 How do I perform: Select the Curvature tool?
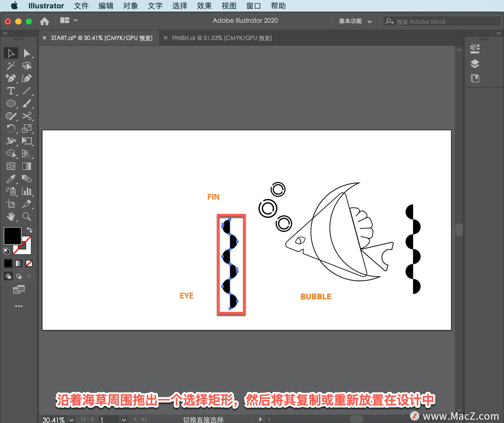click(27, 78)
